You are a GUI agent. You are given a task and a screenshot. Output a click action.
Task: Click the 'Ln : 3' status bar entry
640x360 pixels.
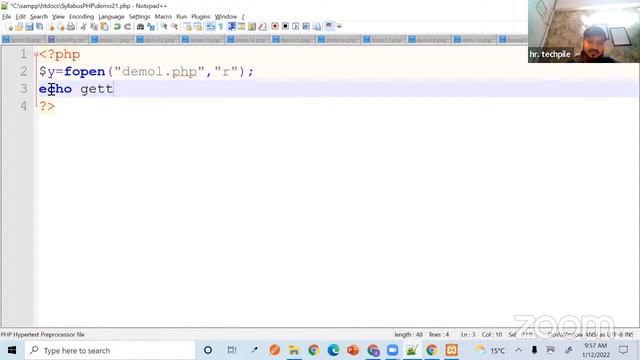coord(468,334)
